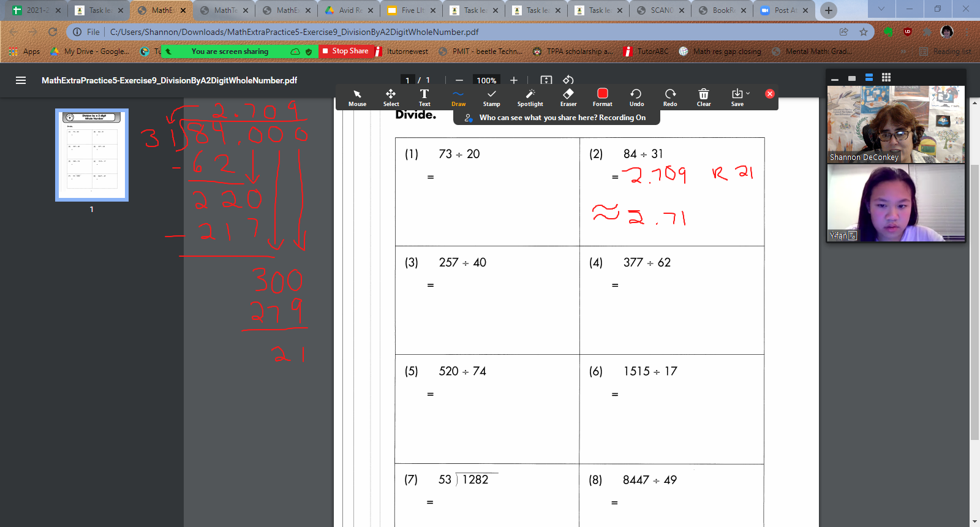Undo the last annotation
The width and height of the screenshot is (980, 527).
pos(636,97)
